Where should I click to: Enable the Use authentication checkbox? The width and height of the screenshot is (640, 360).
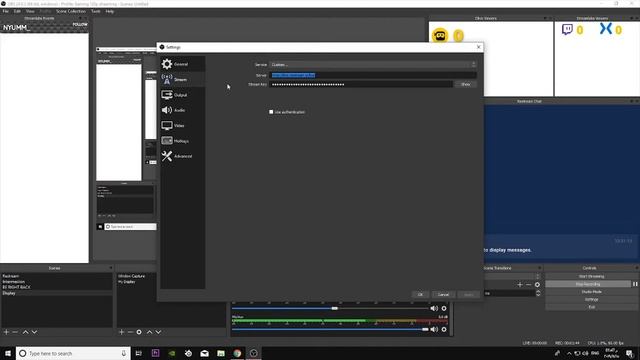pyautogui.click(x=271, y=112)
